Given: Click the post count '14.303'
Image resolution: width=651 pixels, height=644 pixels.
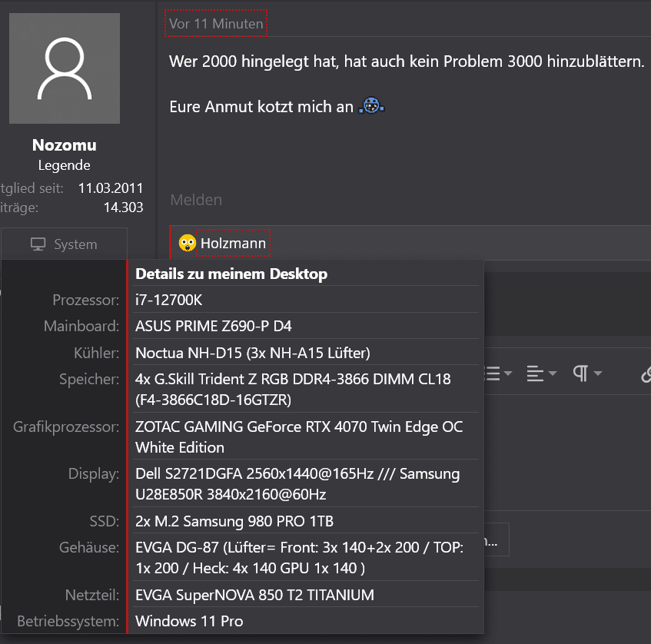Looking at the screenshot, I should click(123, 207).
